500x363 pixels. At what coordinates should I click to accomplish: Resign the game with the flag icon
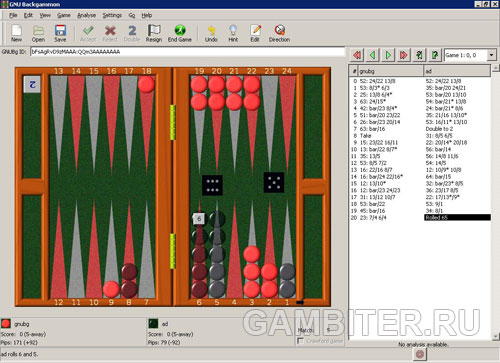point(154,33)
